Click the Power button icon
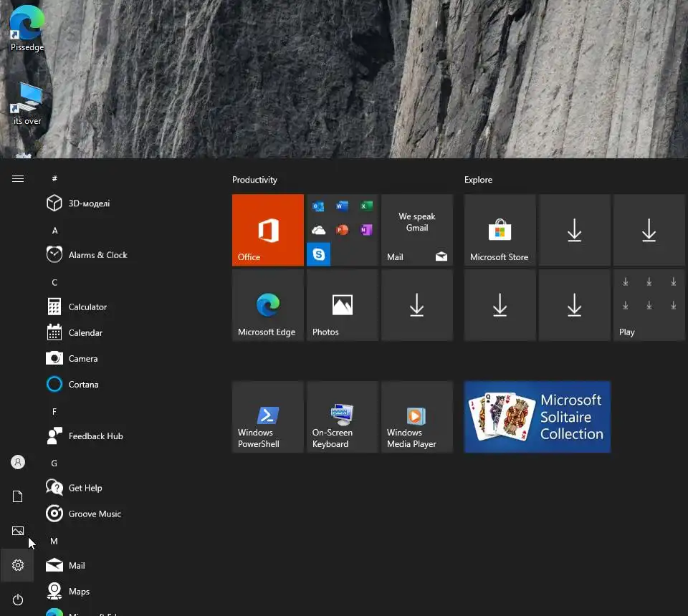Screen dimensions: 688x616 pos(17,600)
